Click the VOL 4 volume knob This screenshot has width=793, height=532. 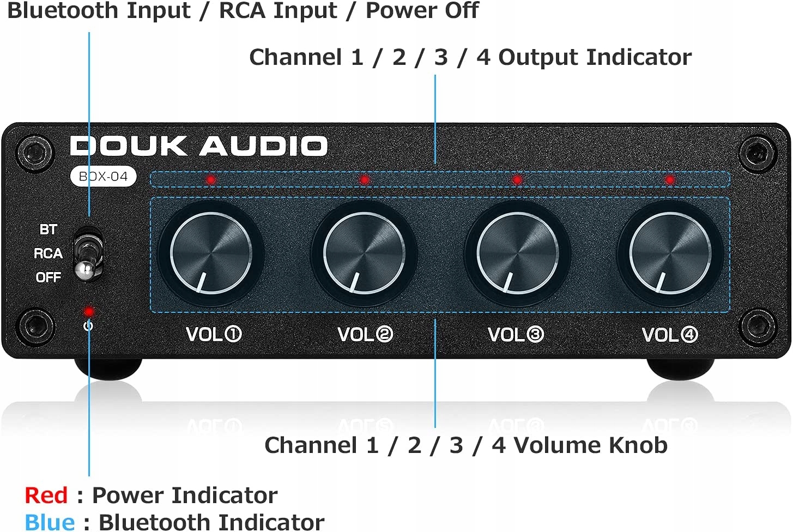[670, 253]
